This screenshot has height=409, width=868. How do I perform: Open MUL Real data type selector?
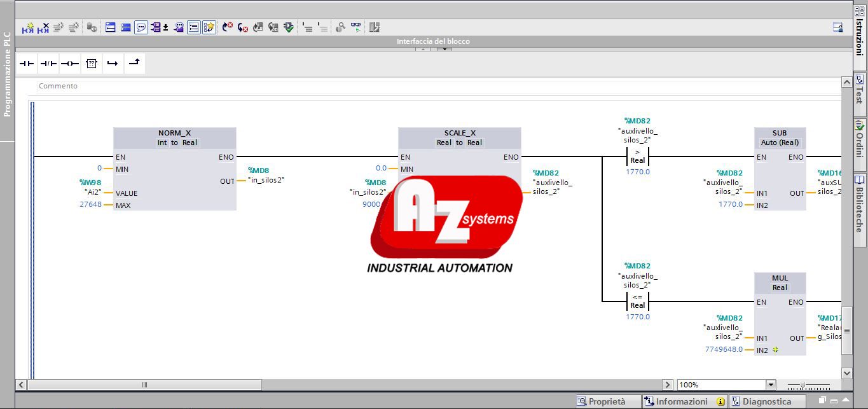pyautogui.click(x=780, y=288)
